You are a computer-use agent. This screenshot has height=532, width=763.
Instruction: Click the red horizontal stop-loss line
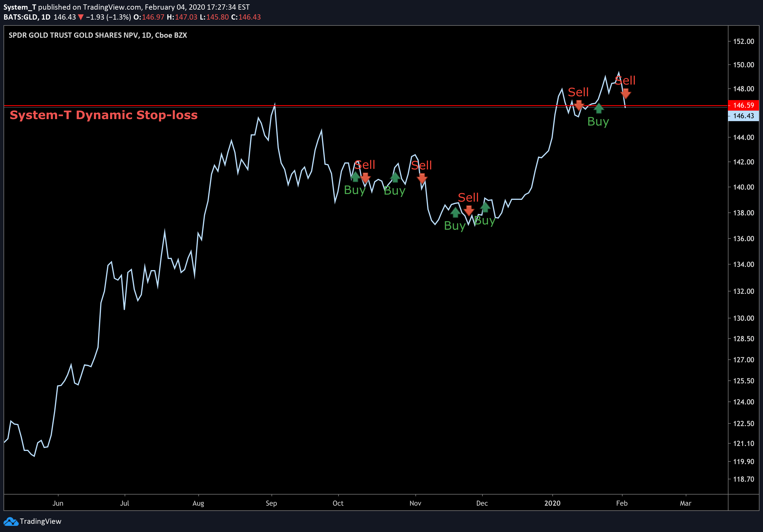pyautogui.click(x=365, y=106)
